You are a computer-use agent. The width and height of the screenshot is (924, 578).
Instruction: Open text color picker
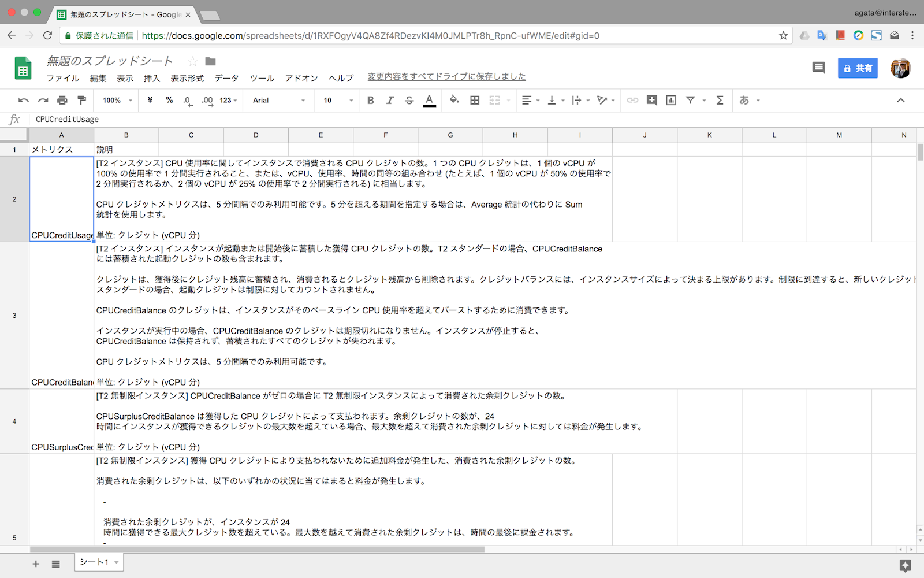[x=429, y=101]
